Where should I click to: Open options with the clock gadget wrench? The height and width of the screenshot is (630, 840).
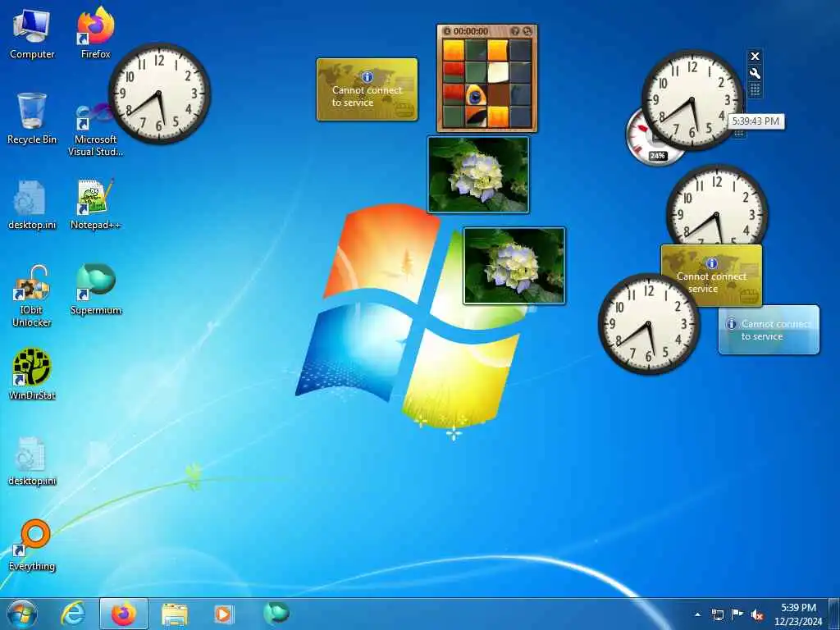coord(755,73)
